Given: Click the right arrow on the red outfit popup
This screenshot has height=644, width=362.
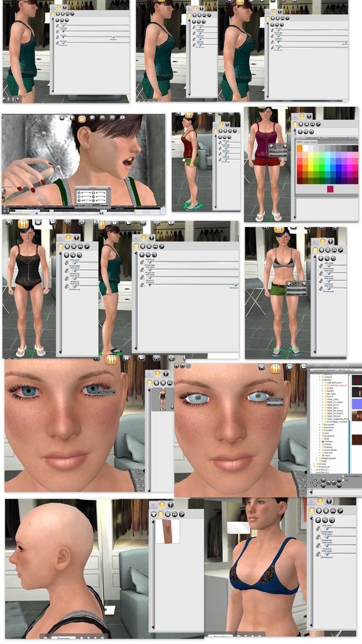Looking at the screenshot, I should coord(285,147).
